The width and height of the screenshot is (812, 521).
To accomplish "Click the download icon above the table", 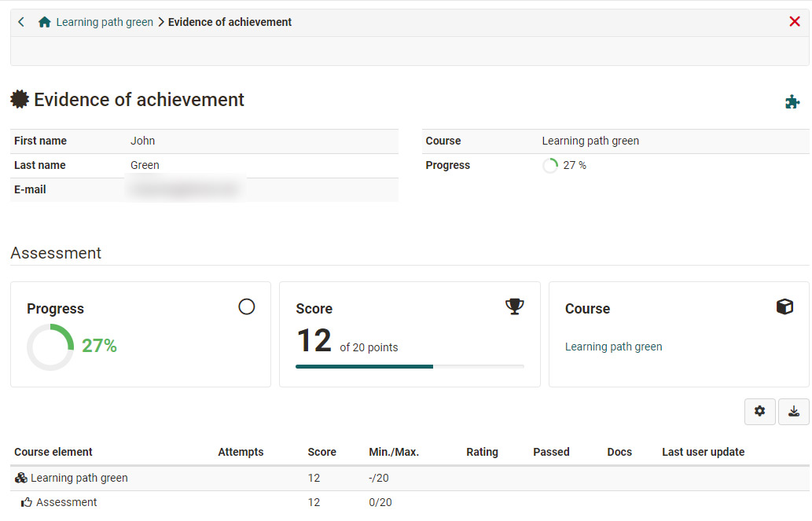I will [x=794, y=411].
